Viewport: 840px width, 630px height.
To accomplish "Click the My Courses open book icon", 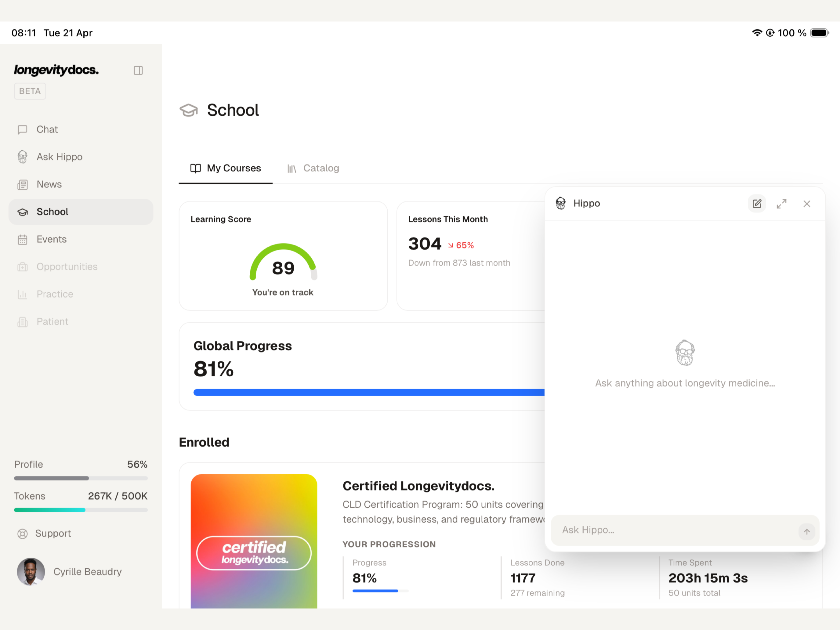I will tap(195, 168).
